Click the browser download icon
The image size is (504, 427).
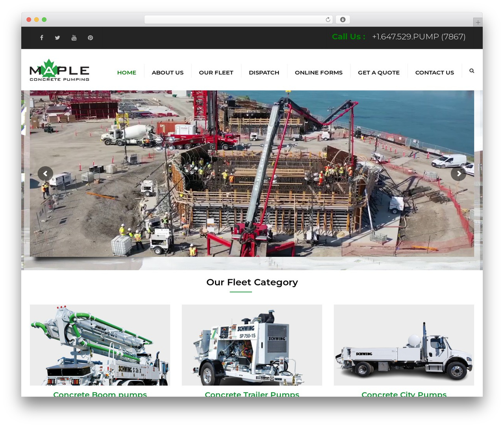pyautogui.click(x=343, y=20)
